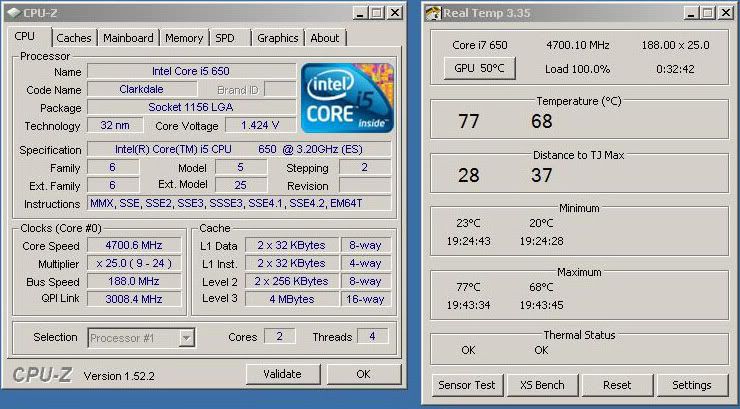
Task: Switch to the Mainboard tab
Action: pyautogui.click(x=128, y=38)
